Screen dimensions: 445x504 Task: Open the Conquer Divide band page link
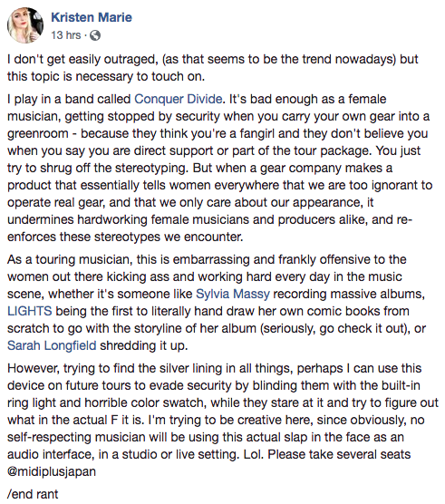tap(178, 99)
